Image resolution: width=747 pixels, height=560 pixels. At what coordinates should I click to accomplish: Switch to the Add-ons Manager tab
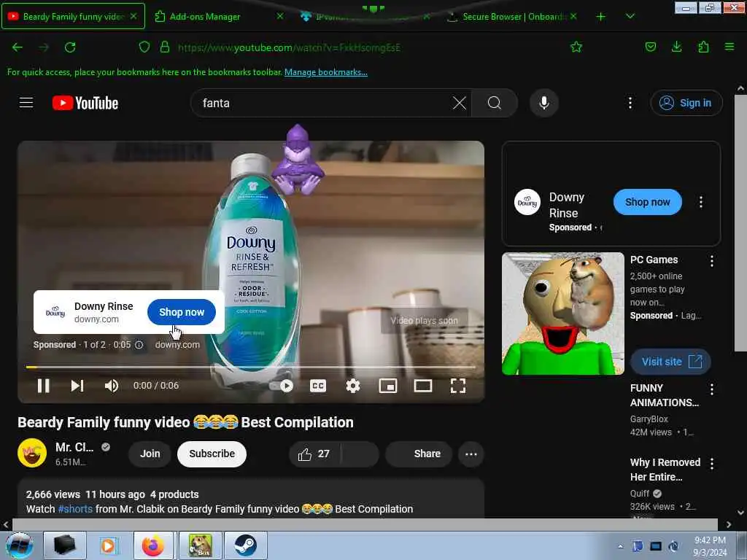tap(205, 17)
